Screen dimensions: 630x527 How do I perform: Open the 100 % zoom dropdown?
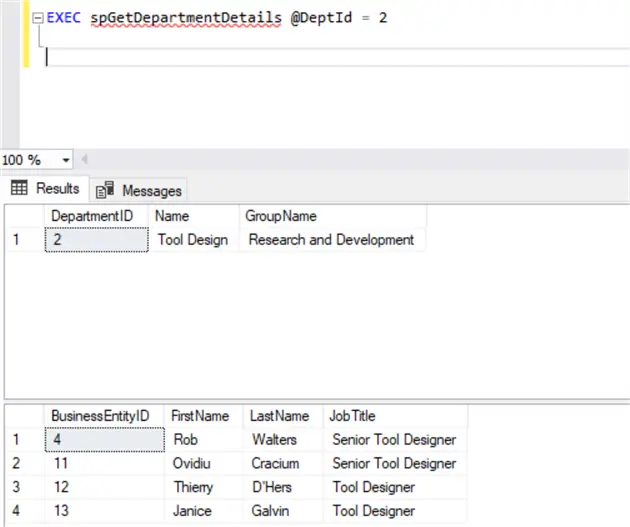point(66,160)
